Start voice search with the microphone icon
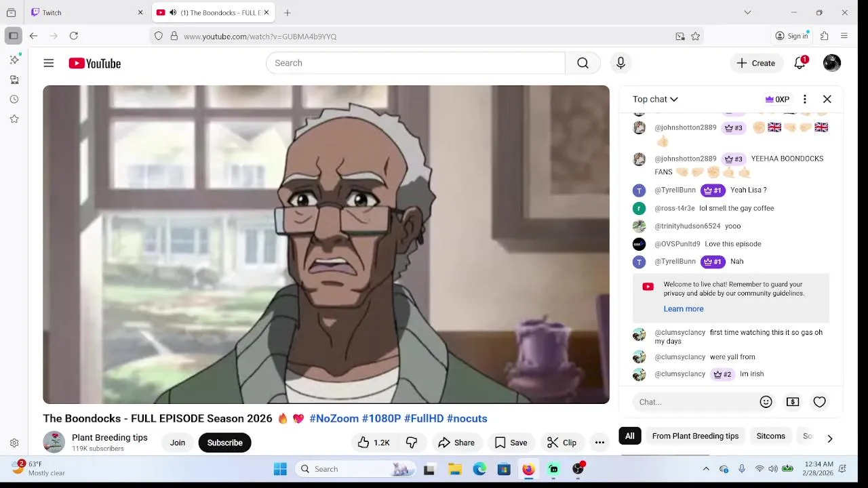The width and height of the screenshot is (868, 488). click(x=620, y=63)
